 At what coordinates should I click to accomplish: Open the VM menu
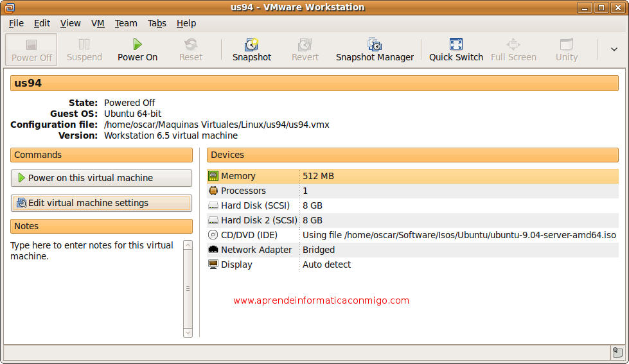pos(98,23)
